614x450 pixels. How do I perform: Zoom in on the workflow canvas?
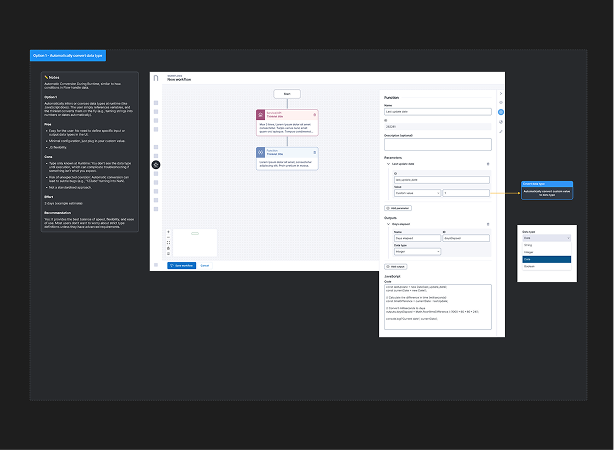[x=168, y=232]
